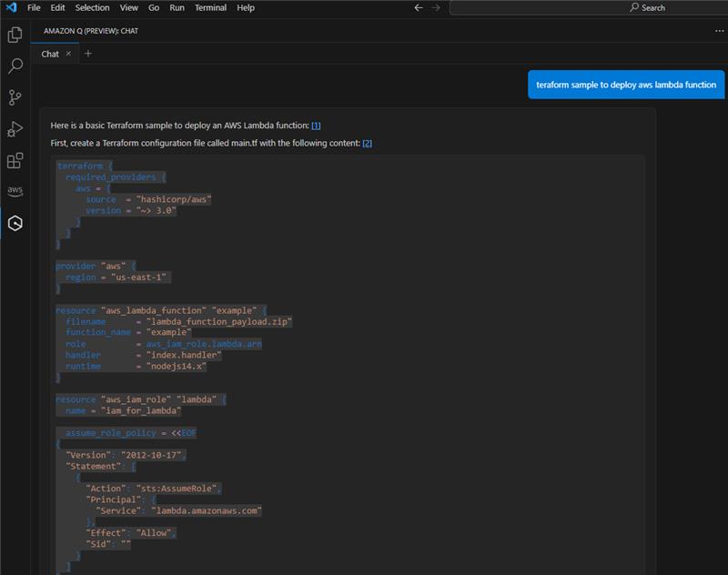Switch to the Chat tab

(x=50, y=54)
